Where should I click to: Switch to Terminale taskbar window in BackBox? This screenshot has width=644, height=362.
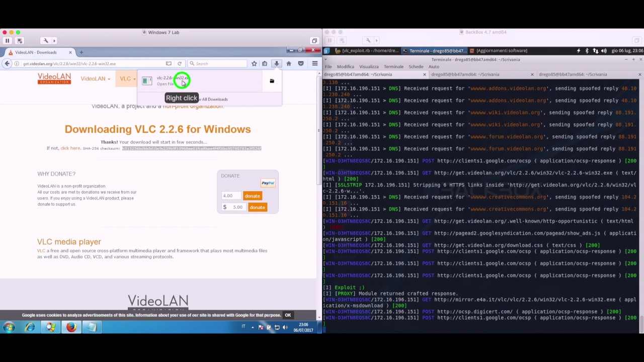click(x=435, y=51)
